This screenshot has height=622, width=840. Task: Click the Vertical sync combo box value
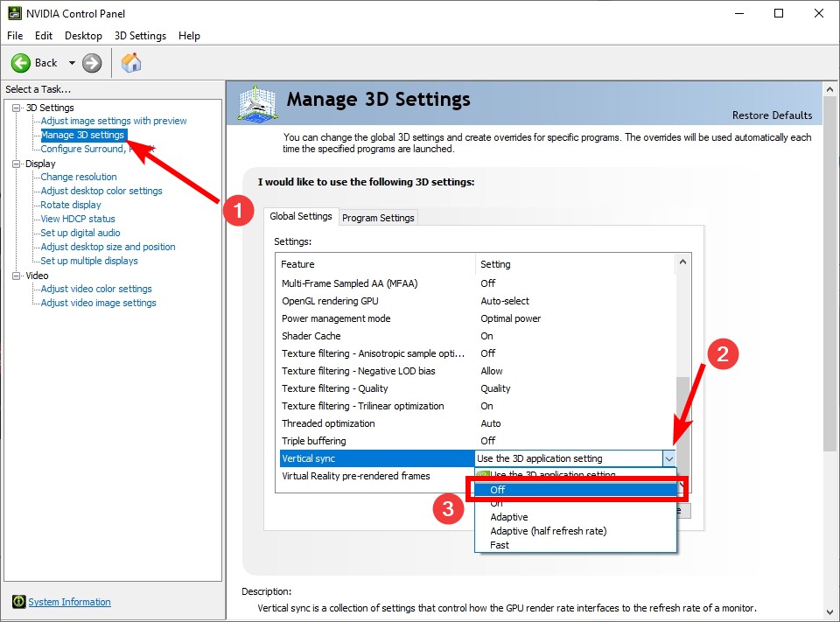tap(569, 458)
